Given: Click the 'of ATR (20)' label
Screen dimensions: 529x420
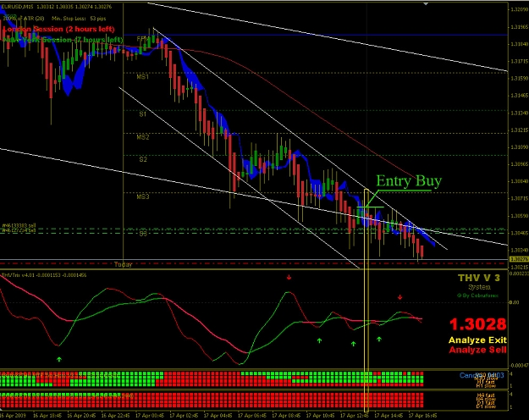Looking at the screenshot, I should point(30,19).
